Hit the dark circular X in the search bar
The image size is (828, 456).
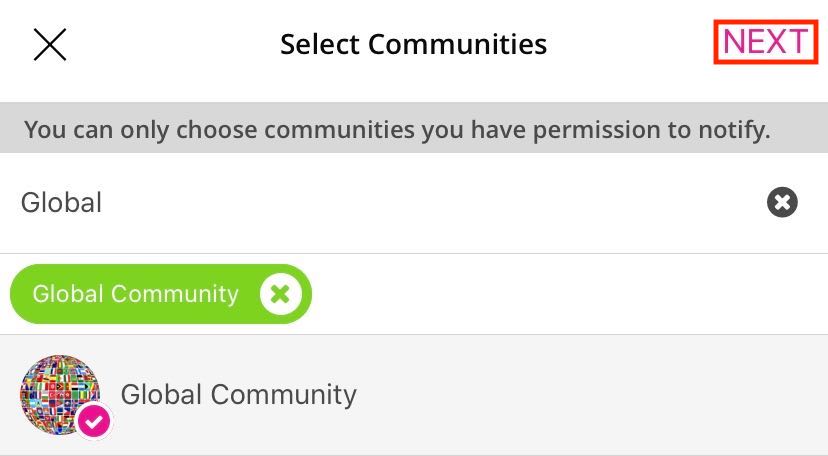pyautogui.click(x=782, y=203)
